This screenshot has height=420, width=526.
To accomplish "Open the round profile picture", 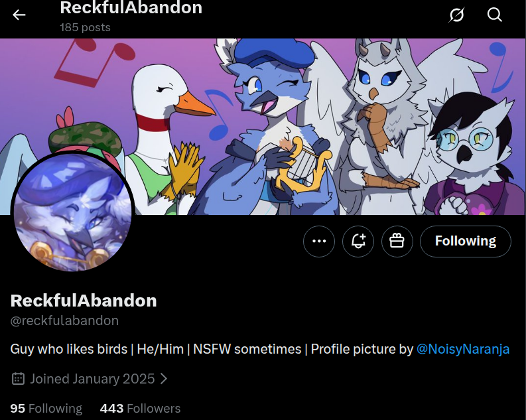I will click(x=73, y=212).
